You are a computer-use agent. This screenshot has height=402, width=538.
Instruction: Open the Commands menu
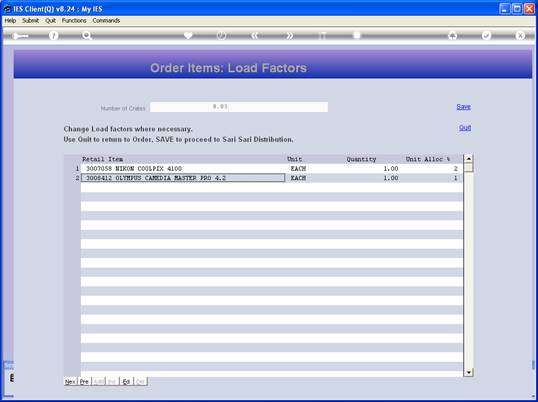[x=106, y=21]
